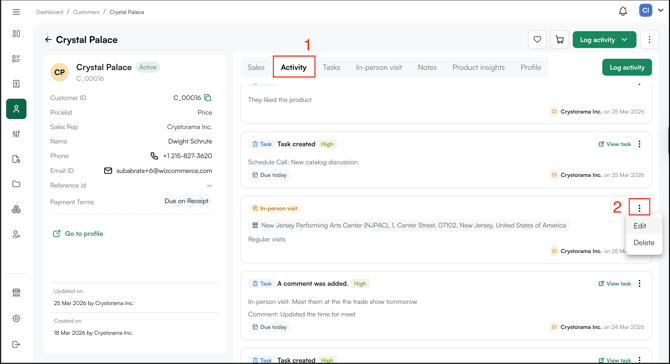Open the folder icon in sidebar
Image resolution: width=670 pixels, height=364 pixels.
[16, 184]
